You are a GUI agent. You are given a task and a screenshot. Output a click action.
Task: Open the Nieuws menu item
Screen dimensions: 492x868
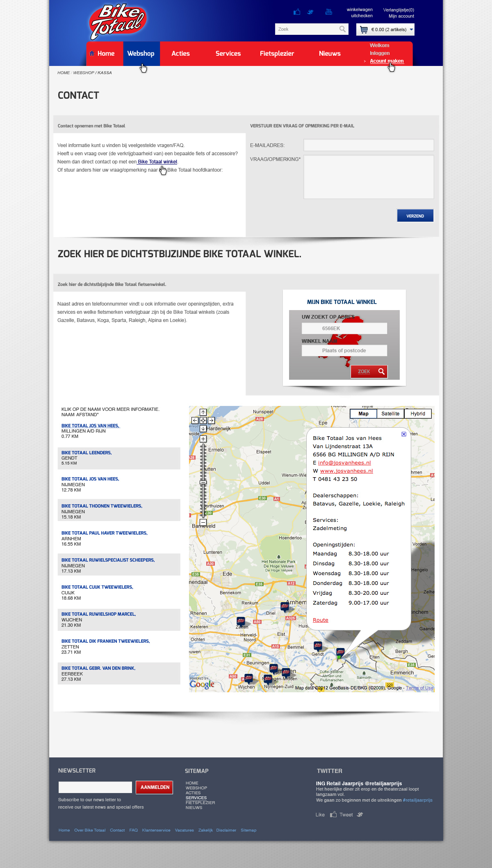tap(330, 53)
